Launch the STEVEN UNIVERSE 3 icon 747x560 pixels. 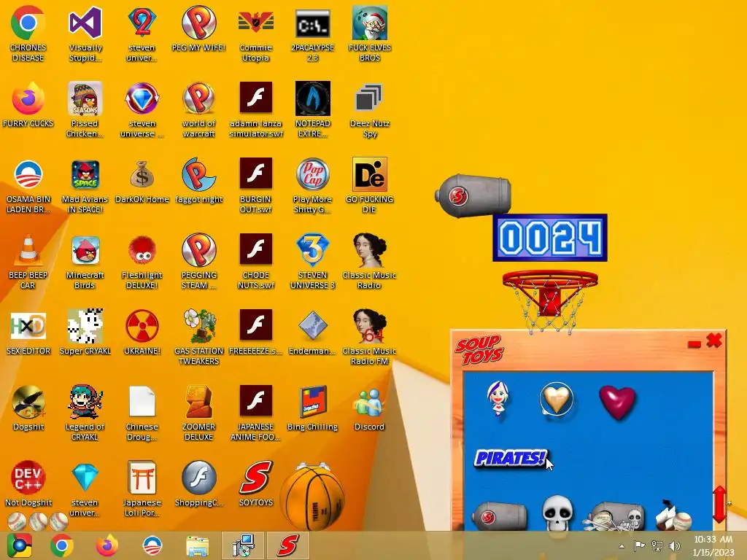pyautogui.click(x=312, y=261)
